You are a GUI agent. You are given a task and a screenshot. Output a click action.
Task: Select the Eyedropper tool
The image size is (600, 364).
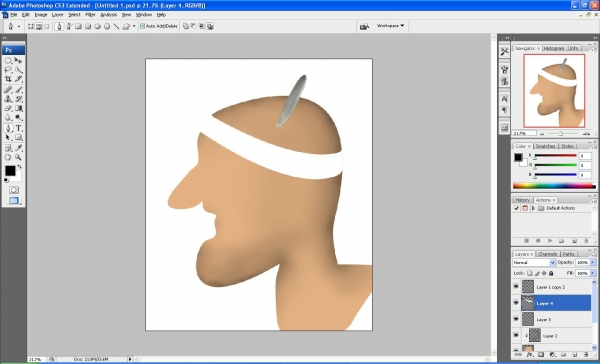18,148
